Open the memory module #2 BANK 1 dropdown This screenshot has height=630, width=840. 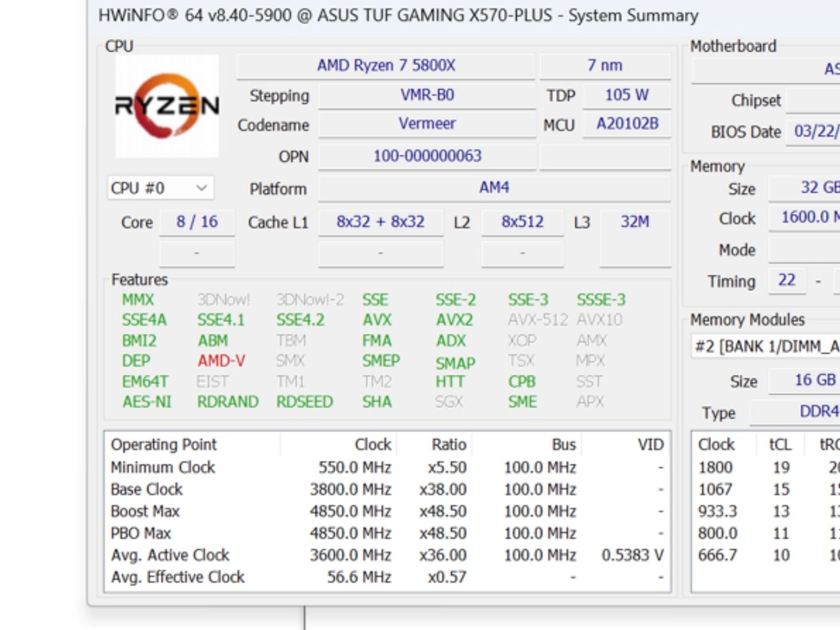pos(766,347)
